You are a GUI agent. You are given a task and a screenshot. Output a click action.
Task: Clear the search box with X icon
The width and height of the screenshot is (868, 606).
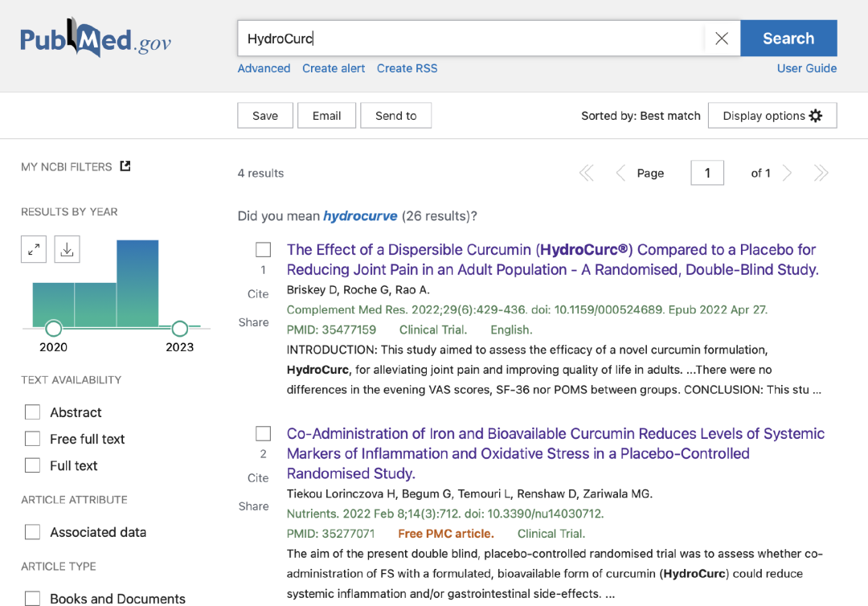pyautogui.click(x=722, y=39)
